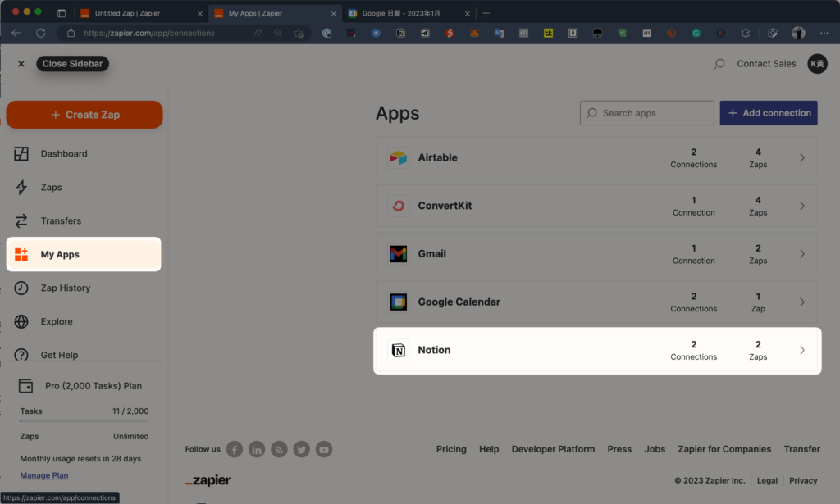840x504 pixels.
Task: Click the Tasks usage progress bar
Action: pos(84,421)
